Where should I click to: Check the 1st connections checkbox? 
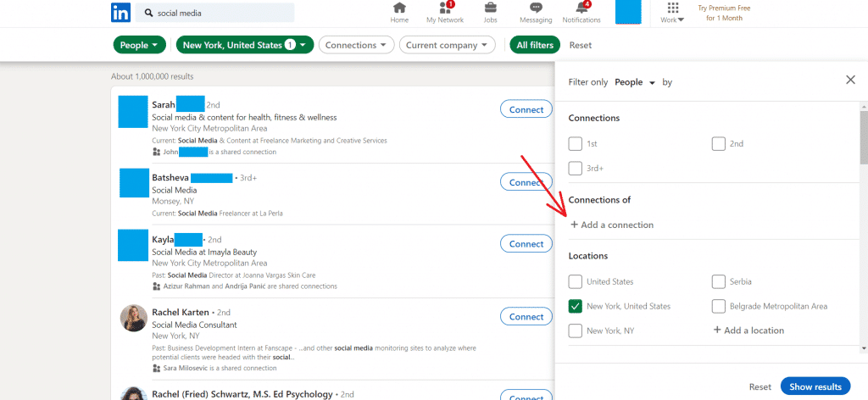(576, 144)
